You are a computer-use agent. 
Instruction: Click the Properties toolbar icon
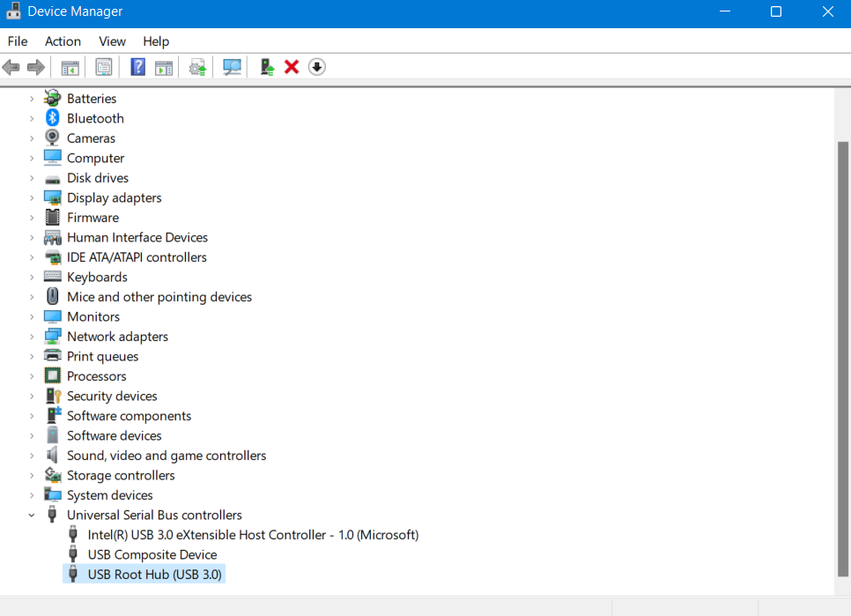tap(104, 67)
